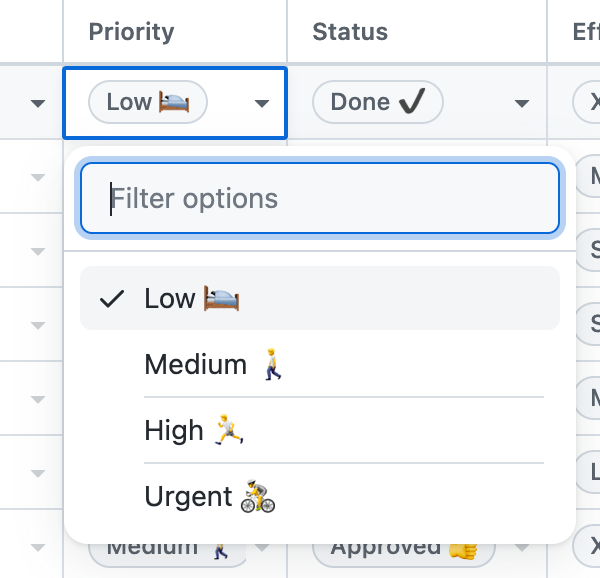Click the Status column header
This screenshot has width=600, height=578.
(x=349, y=31)
